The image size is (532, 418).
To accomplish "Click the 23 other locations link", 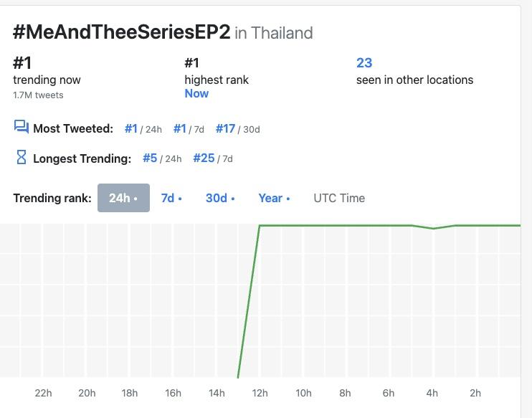I will pyautogui.click(x=364, y=63).
